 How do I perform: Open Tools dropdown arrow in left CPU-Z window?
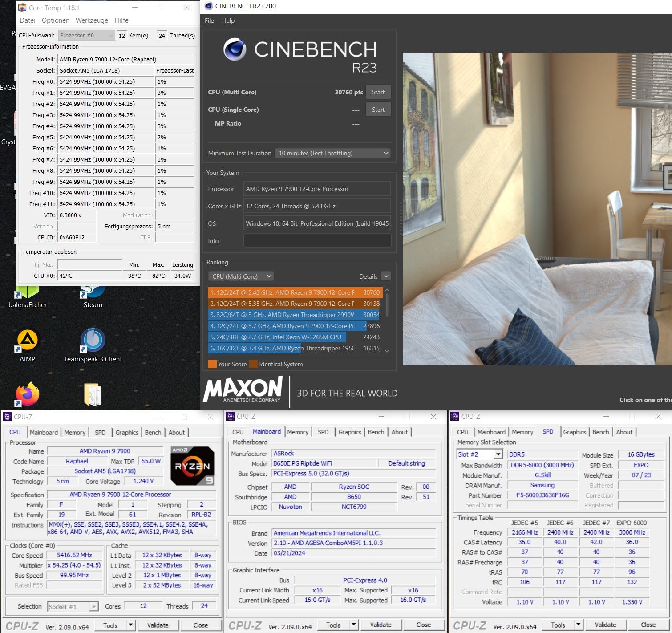(x=130, y=625)
